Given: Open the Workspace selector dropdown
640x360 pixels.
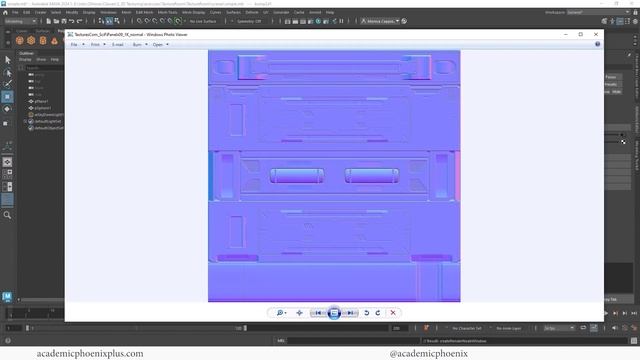Looking at the screenshot, I should (x=598, y=12).
